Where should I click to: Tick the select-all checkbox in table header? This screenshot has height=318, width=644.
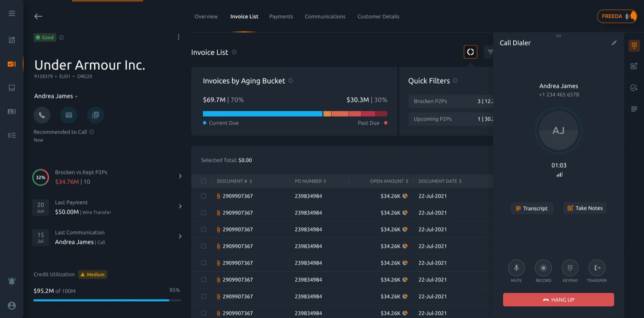pos(203,181)
